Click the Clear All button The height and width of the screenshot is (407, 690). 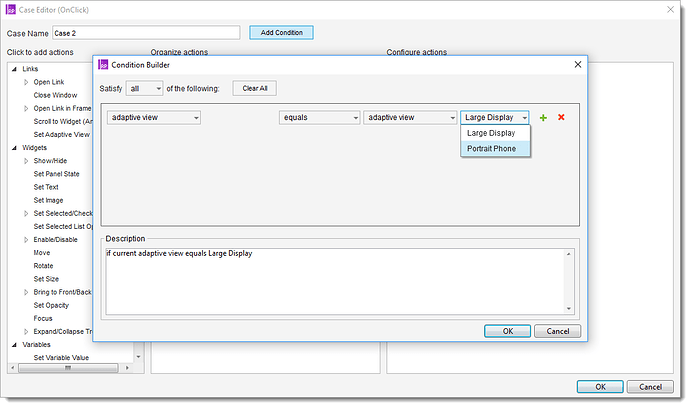[x=255, y=88]
